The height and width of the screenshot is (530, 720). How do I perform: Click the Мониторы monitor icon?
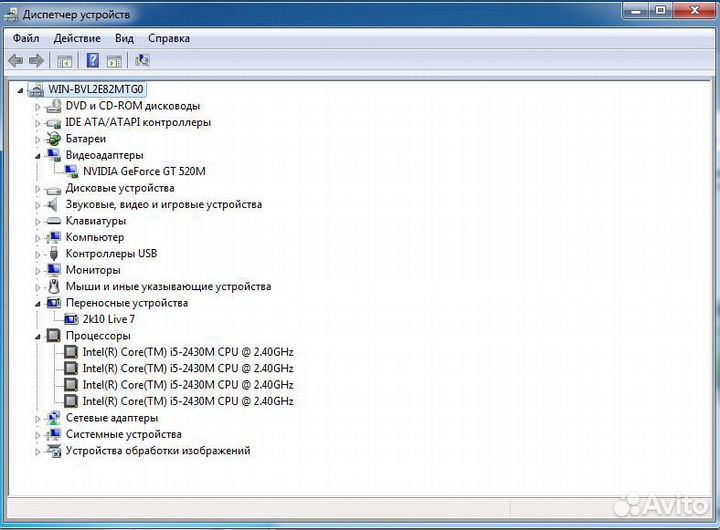(x=54, y=270)
